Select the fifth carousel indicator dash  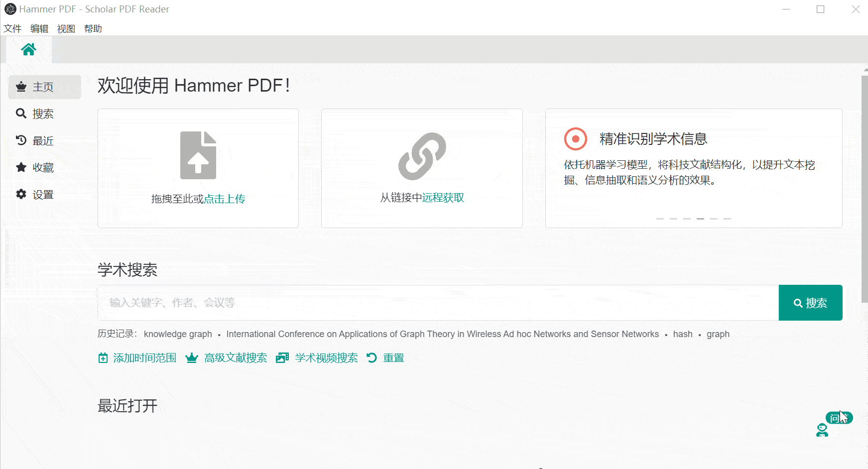click(714, 219)
